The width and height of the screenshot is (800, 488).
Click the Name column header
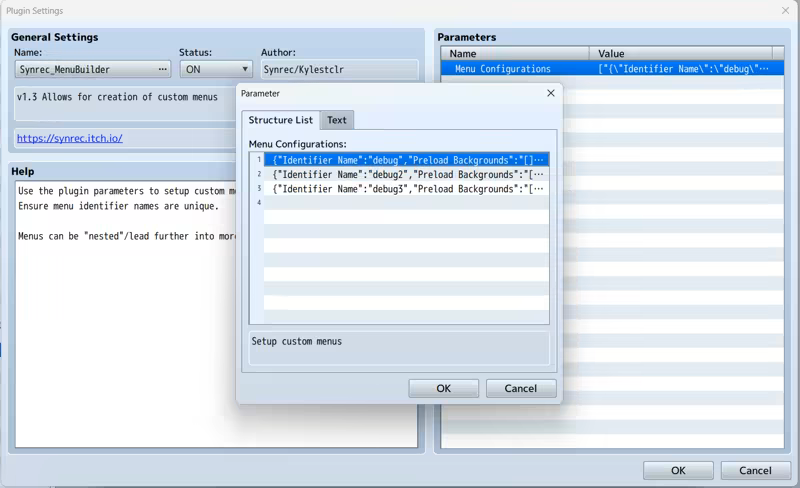click(515, 54)
